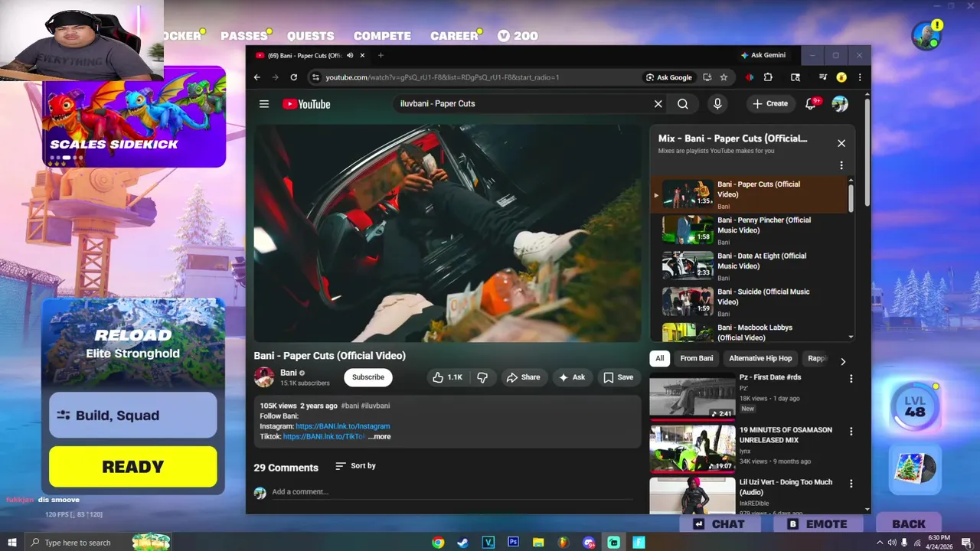Click the Fortnite CHAT button

pyautogui.click(x=720, y=524)
